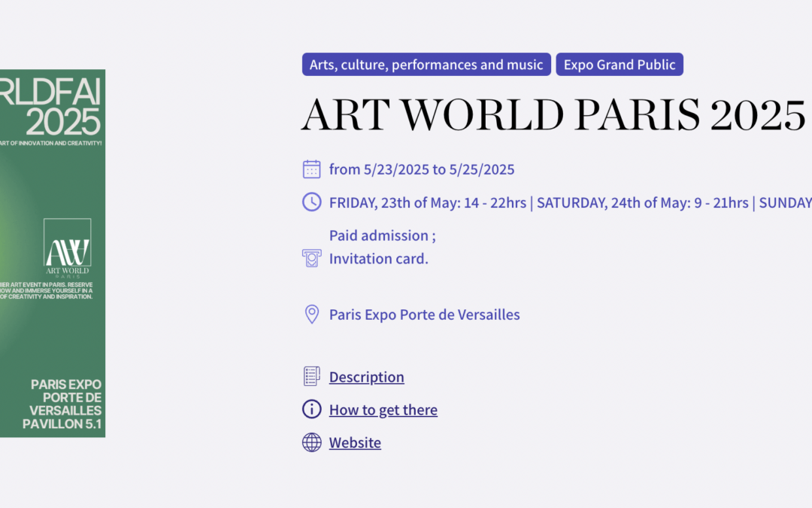
Task: Click the Invitation card label
Action: pyautogui.click(x=378, y=258)
